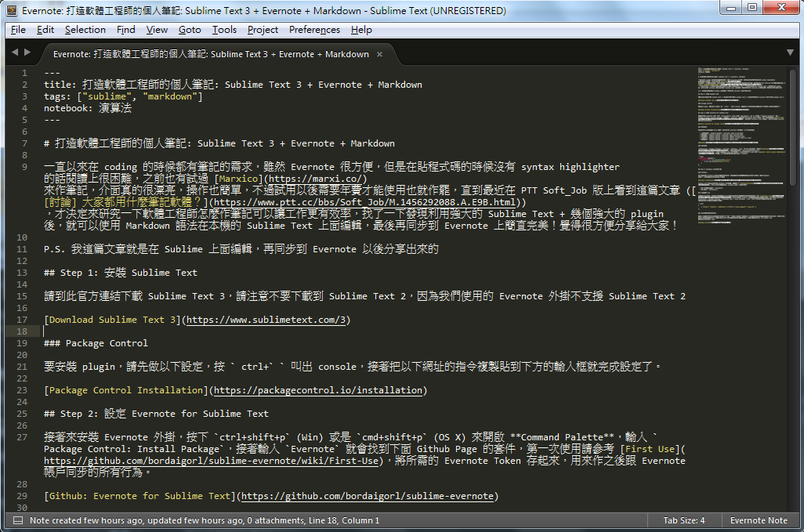Click the 'P.S.' line on line 11
This screenshot has width=804, height=532.
[241, 249]
